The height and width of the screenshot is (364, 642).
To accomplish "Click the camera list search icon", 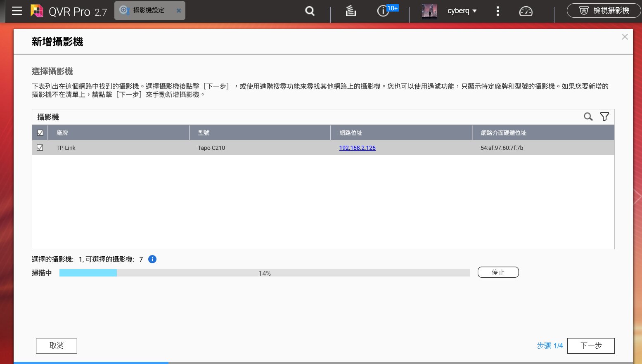I will (588, 117).
